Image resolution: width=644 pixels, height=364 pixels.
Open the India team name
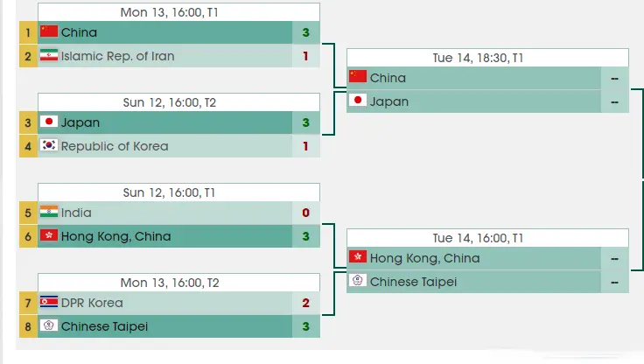coord(76,213)
